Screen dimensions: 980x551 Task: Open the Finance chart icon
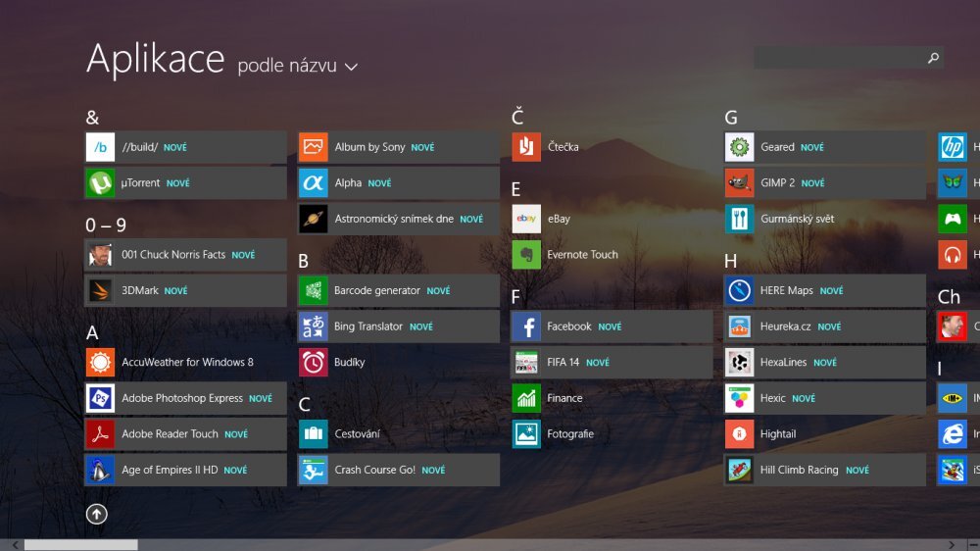click(x=526, y=398)
